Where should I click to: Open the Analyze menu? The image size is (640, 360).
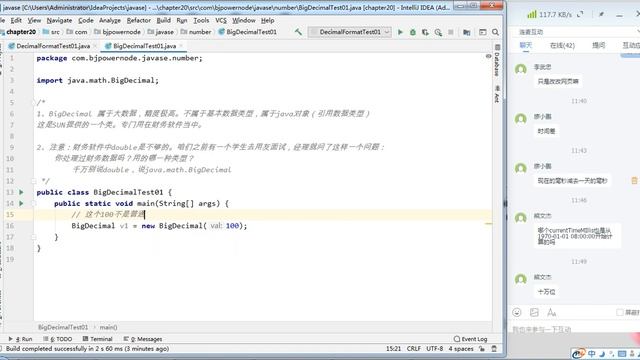(x=110, y=20)
